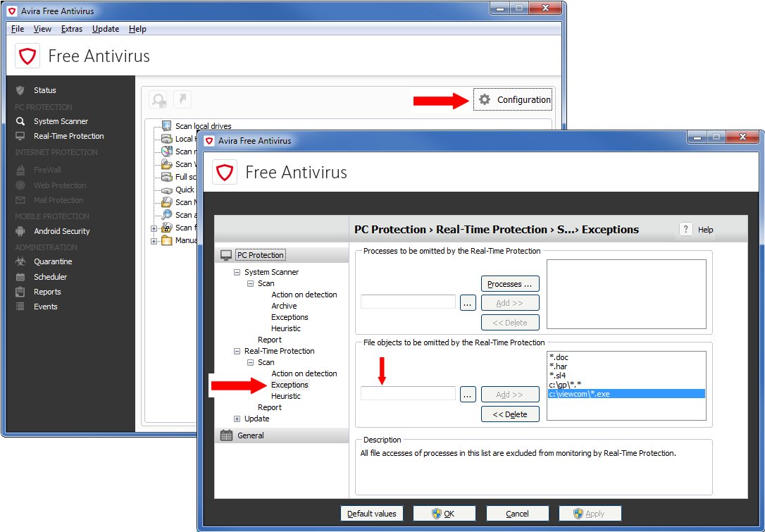Image resolution: width=765 pixels, height=532 pixels.
Task: Click '<< Delete' beside the file objects list
Action: click(510, 414)
